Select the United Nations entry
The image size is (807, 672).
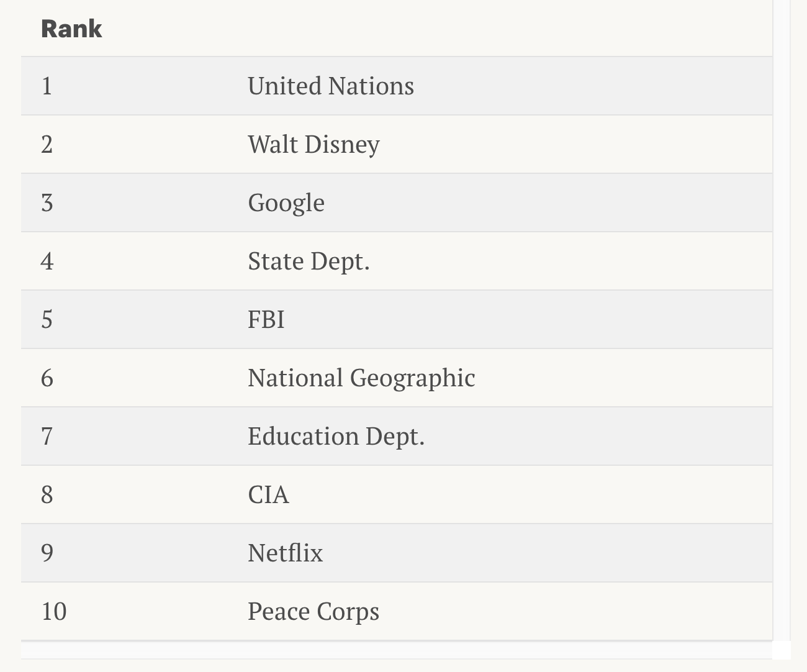point(330,86)
